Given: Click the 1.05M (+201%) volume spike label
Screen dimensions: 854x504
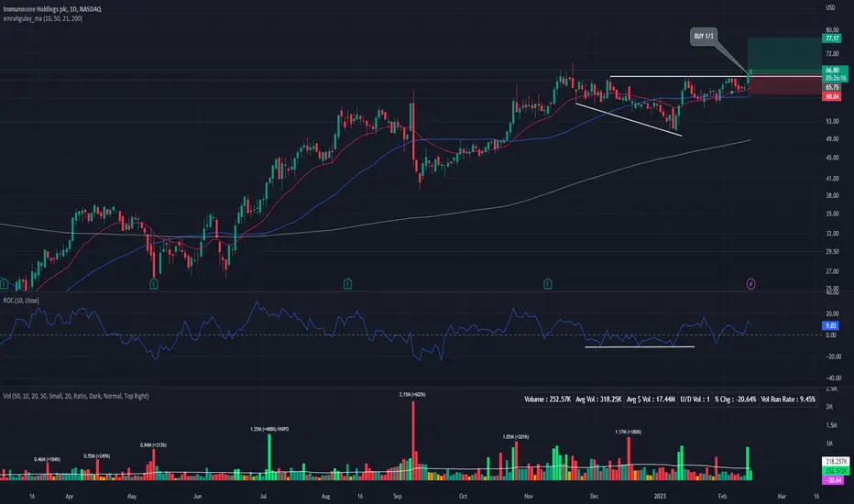Looking at the screenshot, I should click(x=516, y=437).
